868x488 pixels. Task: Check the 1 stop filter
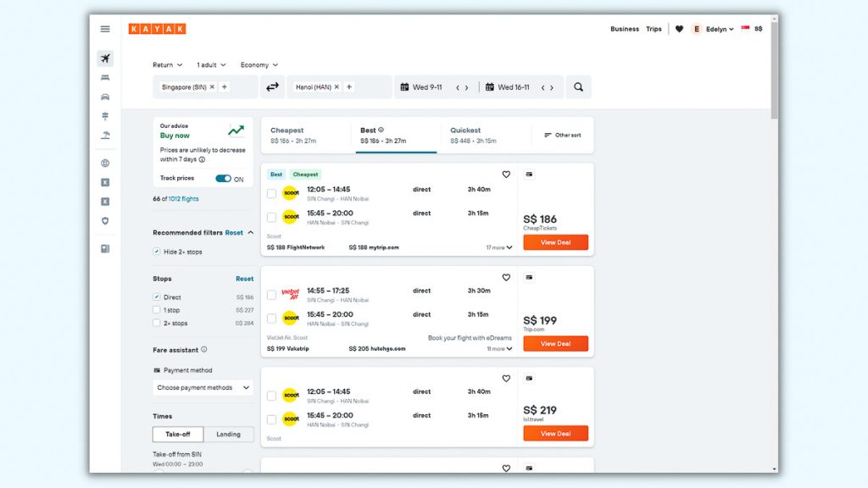(157, 310)
